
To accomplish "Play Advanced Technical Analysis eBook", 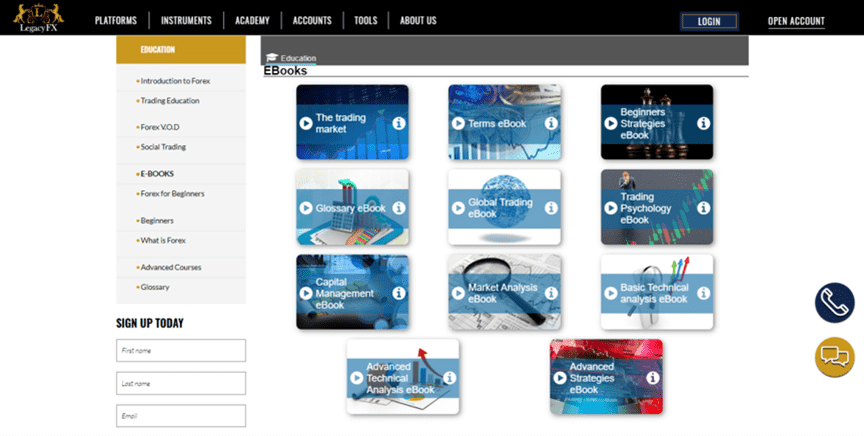I will 357,378.
